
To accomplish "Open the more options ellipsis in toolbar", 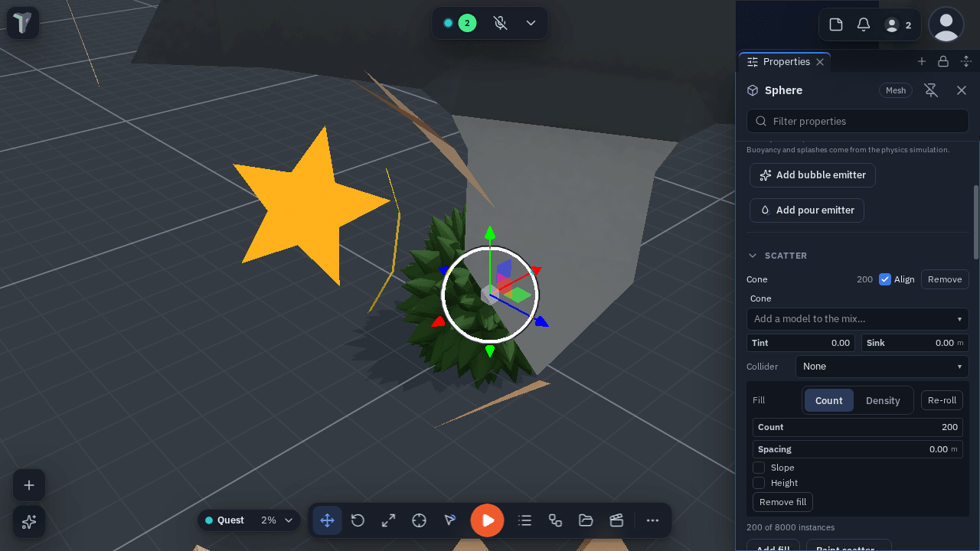I will pyautogui.click(x=652, y=520).
